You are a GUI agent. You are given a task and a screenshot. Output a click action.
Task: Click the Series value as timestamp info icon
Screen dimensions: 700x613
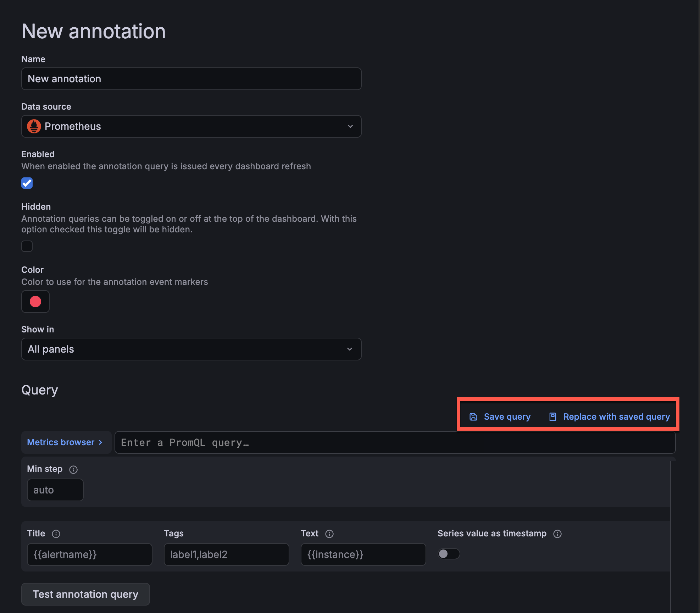[x=557, y=534]
